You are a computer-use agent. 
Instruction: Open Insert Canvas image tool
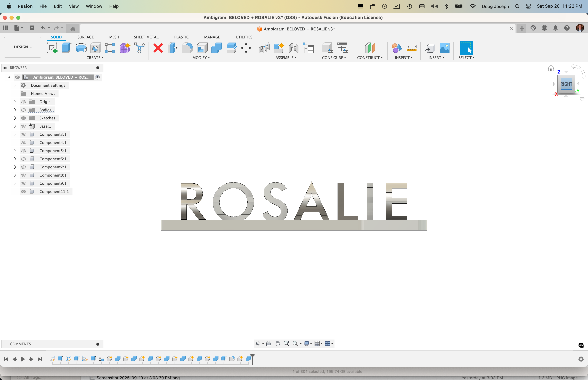(x=444, y=48)
